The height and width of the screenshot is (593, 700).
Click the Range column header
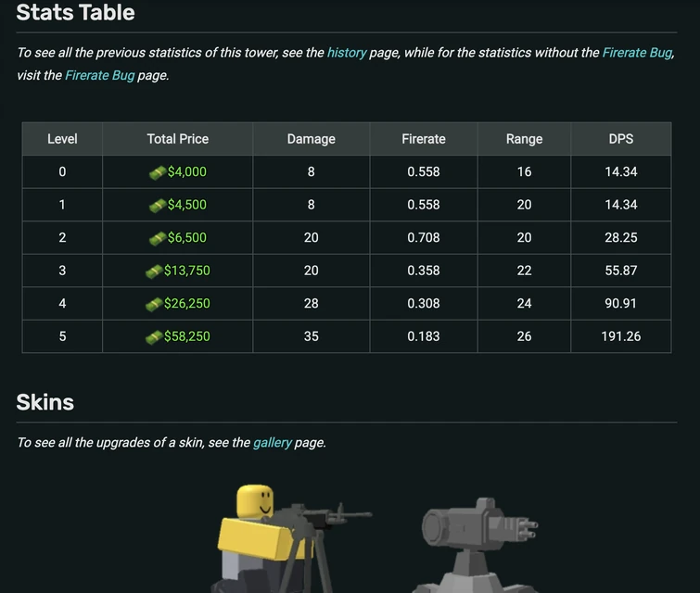[x=524, y=139]
